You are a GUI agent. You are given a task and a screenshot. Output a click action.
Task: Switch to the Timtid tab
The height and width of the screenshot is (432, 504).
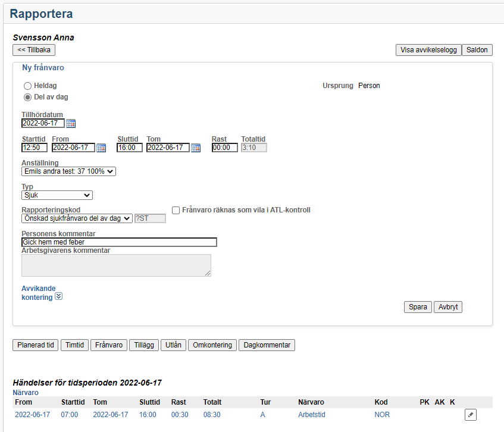(75, 345)
